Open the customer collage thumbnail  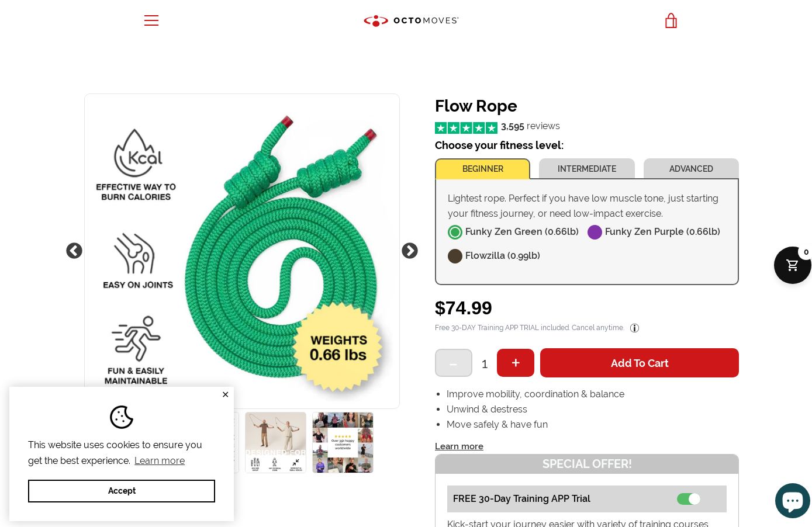pyautogui.click(x=343, y=442)
